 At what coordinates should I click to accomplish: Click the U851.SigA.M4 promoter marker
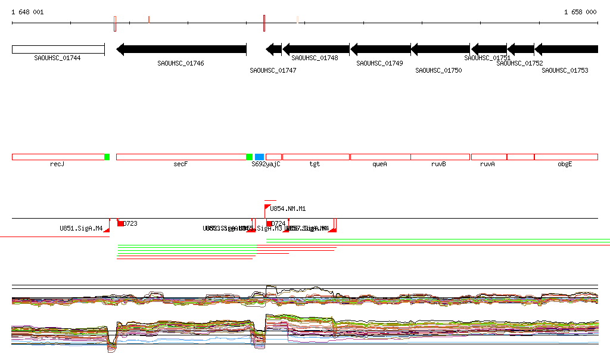pos(107,229)
